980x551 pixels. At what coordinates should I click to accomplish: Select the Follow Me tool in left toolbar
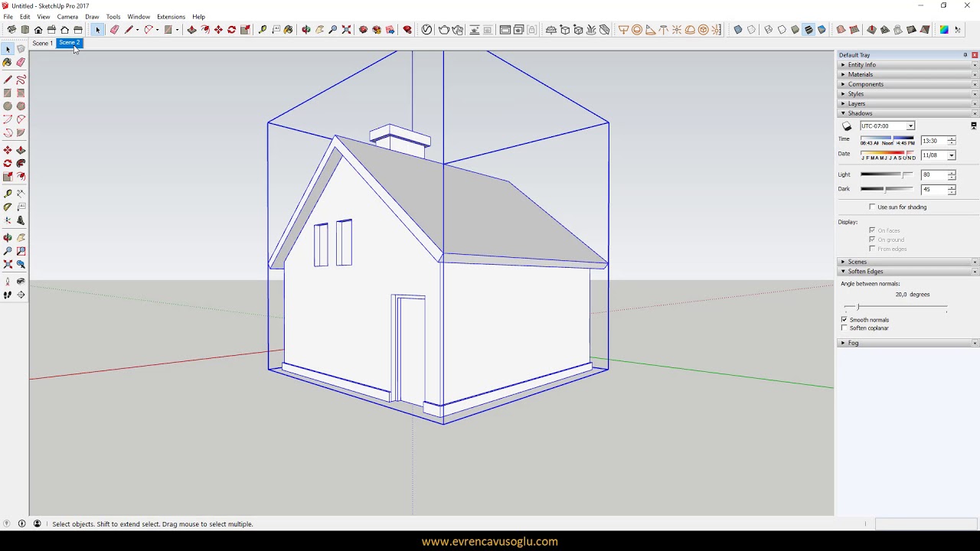(x=21, y=164)
